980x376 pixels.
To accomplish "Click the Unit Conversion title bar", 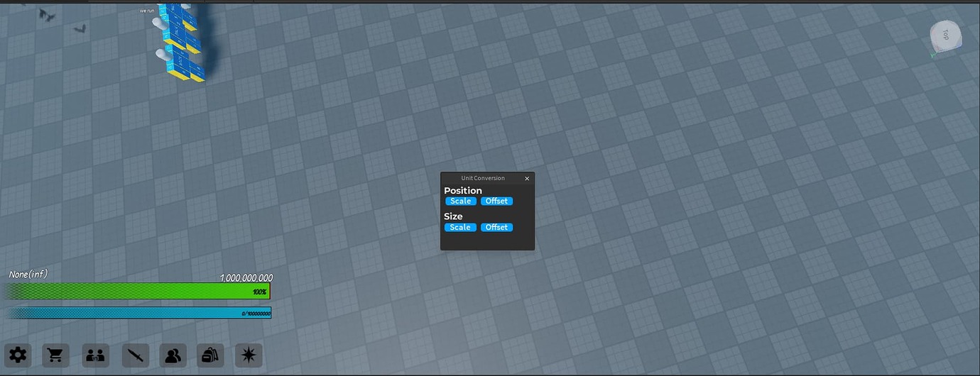I will (x=487, y=178).
